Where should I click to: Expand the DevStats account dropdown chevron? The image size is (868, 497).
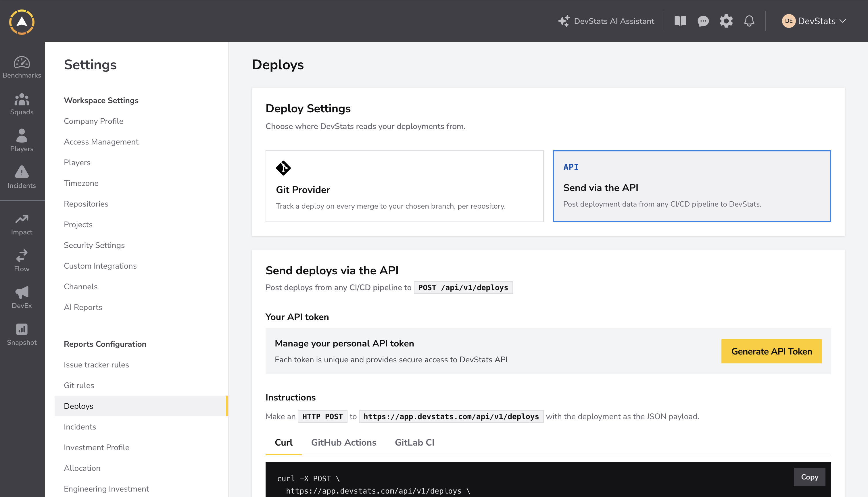(843, 21)
